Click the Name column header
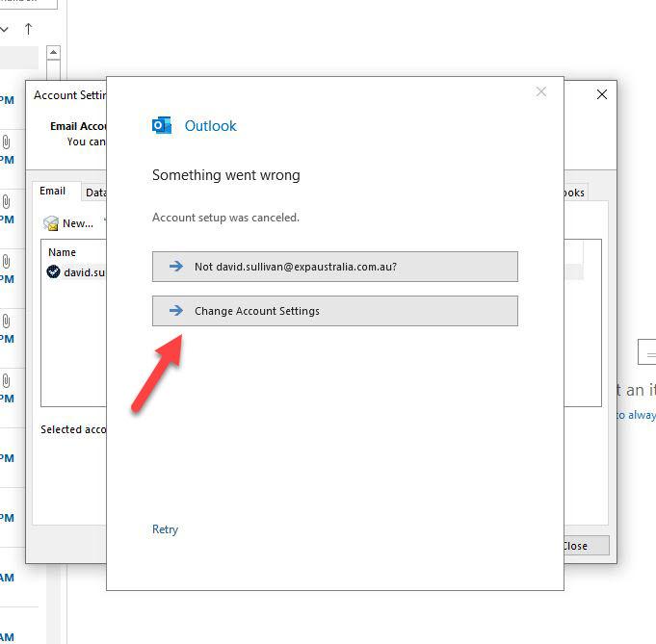This screenshot has height=644, width=656. 62,252
